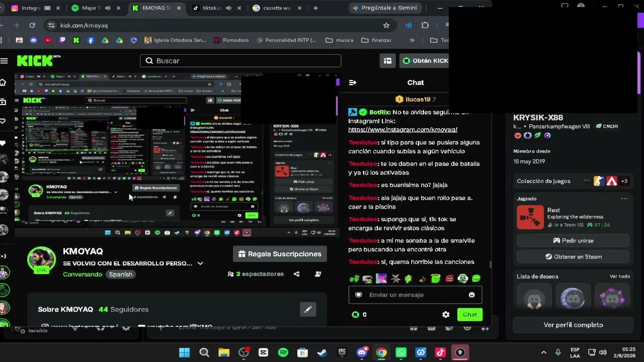This screenshot has height=362, width=644.
Task: Click the Spanish language tag
Action: coord(121,275)
